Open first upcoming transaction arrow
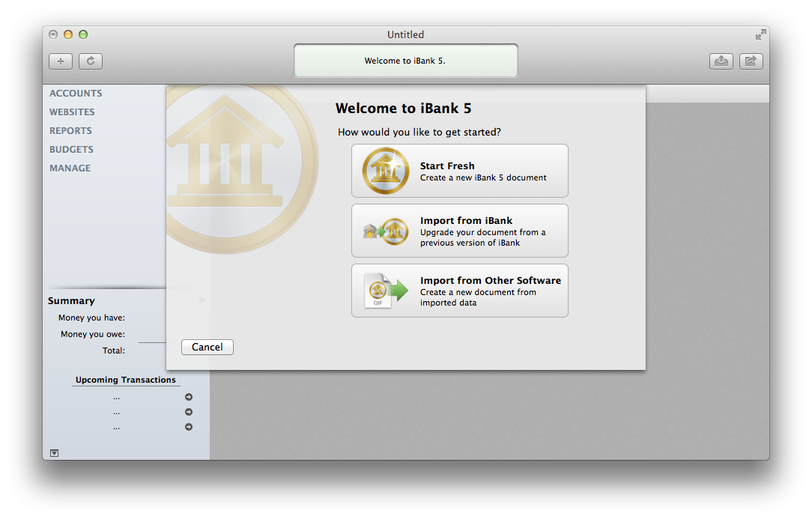Viewport: 812px width, 519px height. click(x=189, y=397)
